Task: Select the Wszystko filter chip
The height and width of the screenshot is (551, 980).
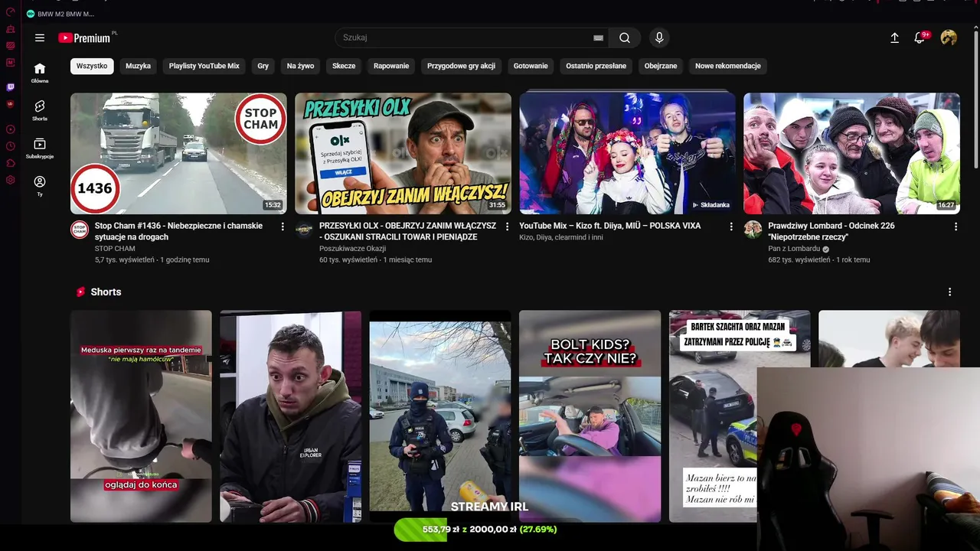Action: pyautogui.click(x=92, y=66)
